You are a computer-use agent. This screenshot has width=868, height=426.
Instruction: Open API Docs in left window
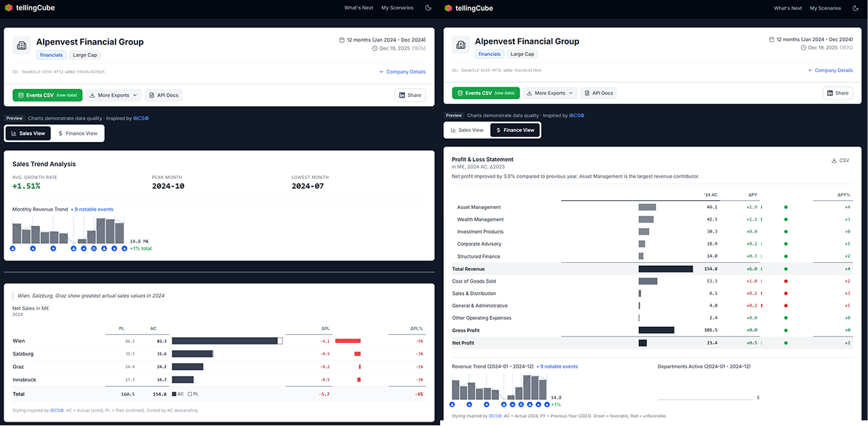point(163,95)
